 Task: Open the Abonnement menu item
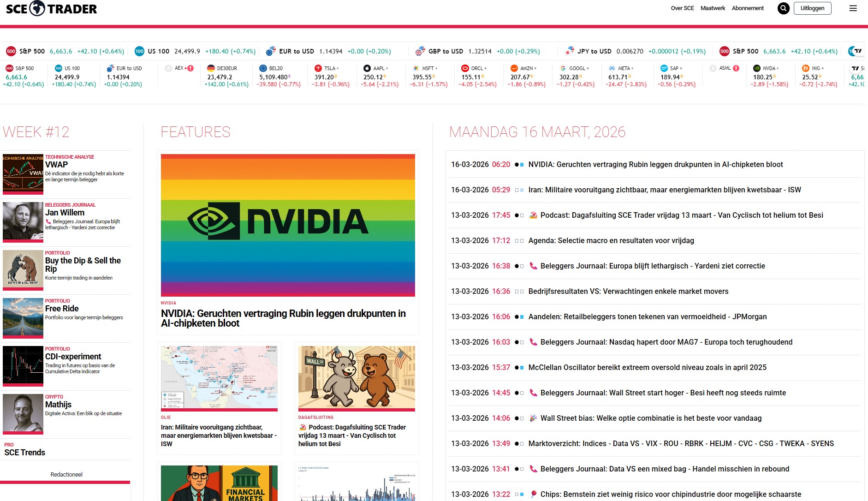pos(748,8)
